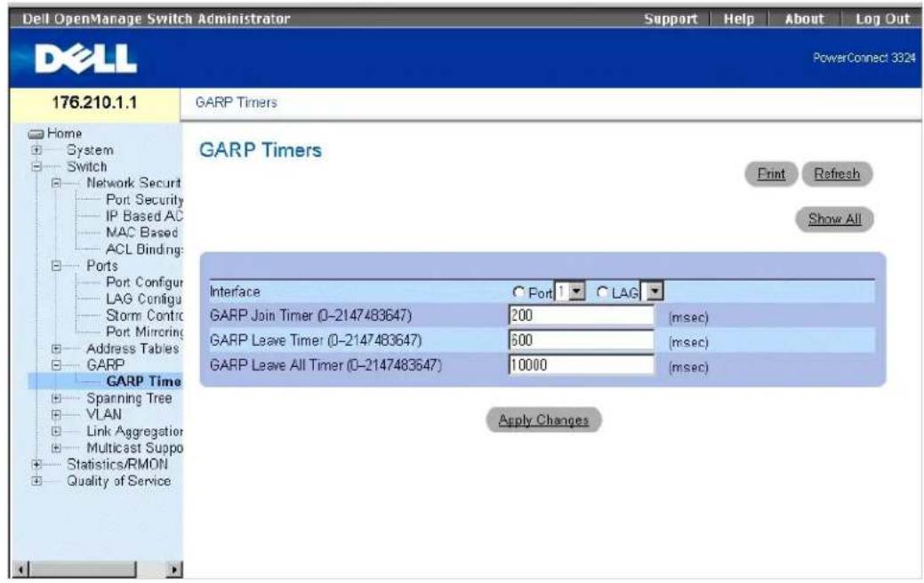This screenshot has width=924, height=583.
Task: Click the Dell logo
Action: [85, 59]
